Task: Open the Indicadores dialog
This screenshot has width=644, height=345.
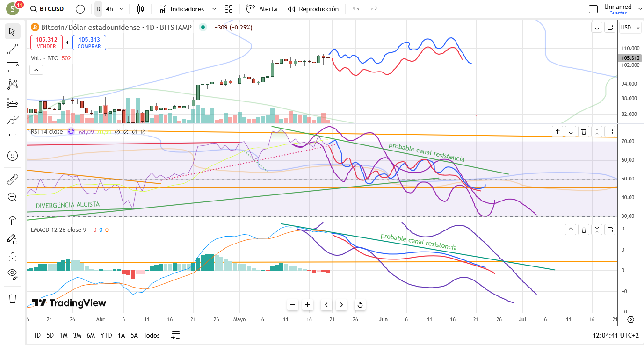Action: click(181, 9)
